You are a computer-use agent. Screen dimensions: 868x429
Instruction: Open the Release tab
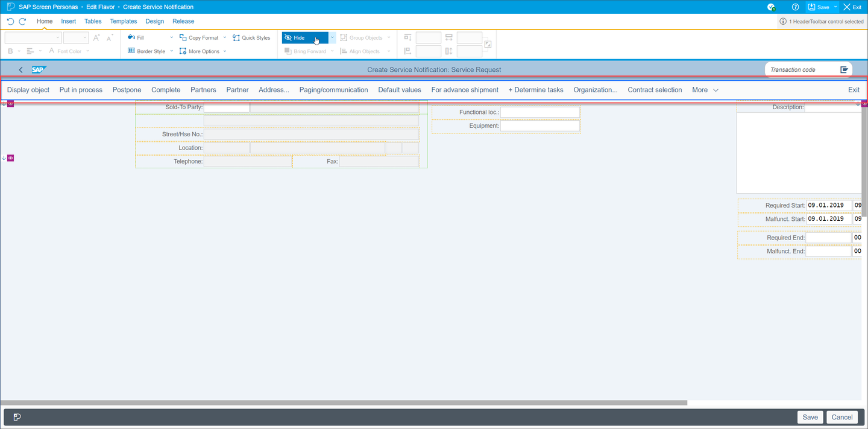183,21
